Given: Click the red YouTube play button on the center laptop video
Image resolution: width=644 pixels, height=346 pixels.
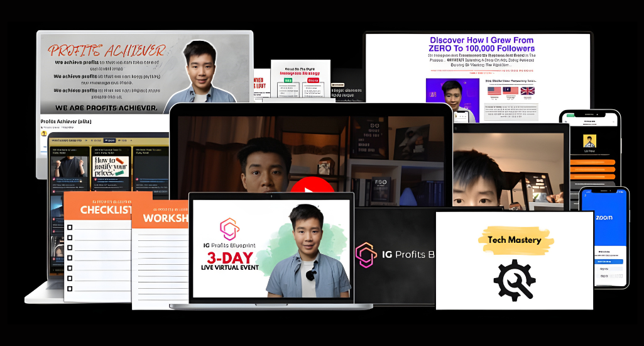Looking at the screenshot, I should (x=312, y=185).
